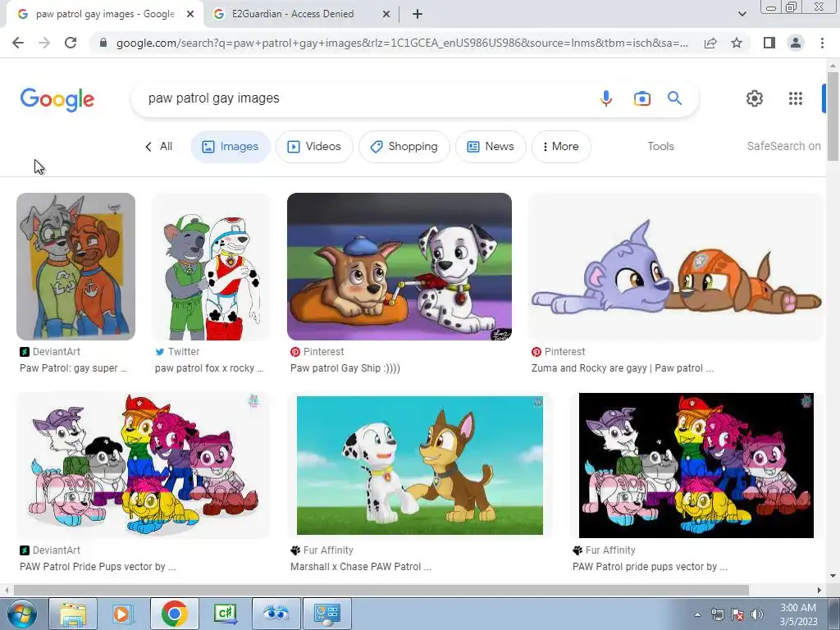
Task: Open the DeviantArt gay super thumbnail
Action: point(75,267)
